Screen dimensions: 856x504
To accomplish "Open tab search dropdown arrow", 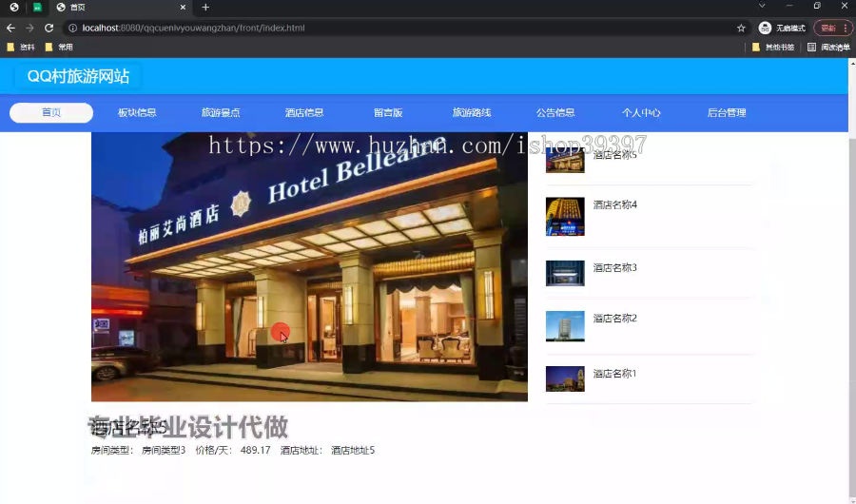I will tap(762, 6).
